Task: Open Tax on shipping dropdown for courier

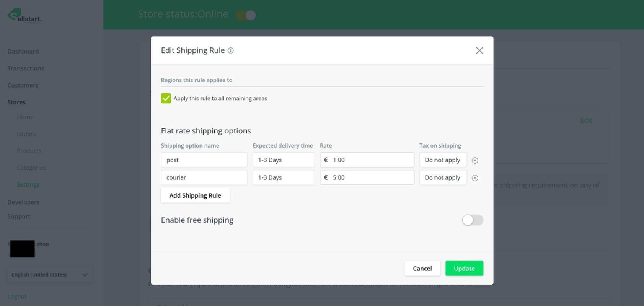Action: (443, 177)
